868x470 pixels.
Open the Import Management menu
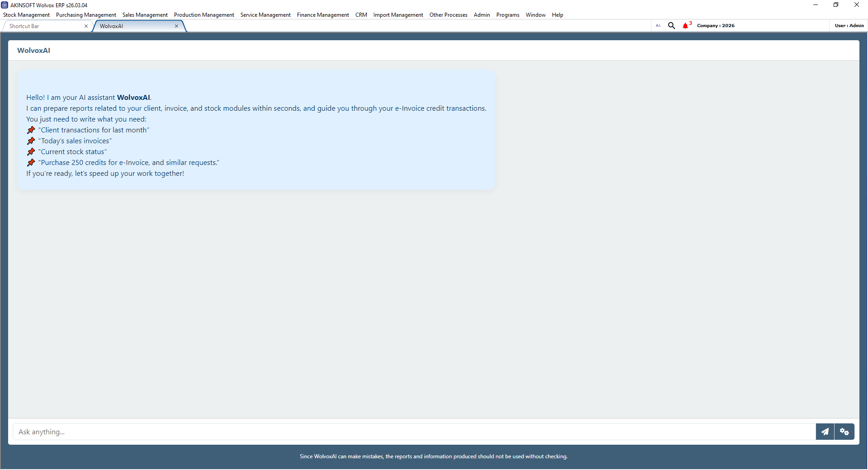(398, 15)
